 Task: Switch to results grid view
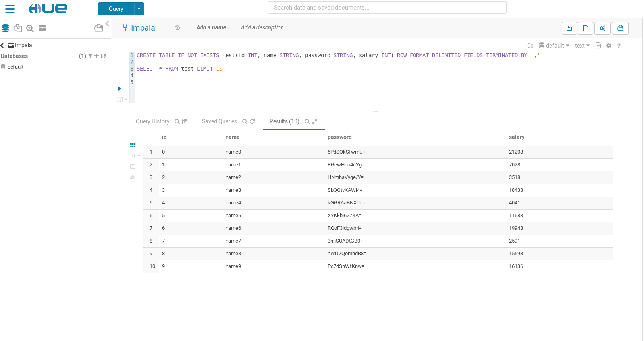tap(133, 145)
